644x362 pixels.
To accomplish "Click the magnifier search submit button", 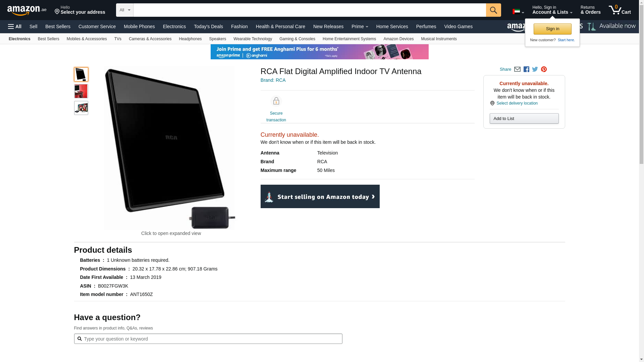I will coord(493,10).
